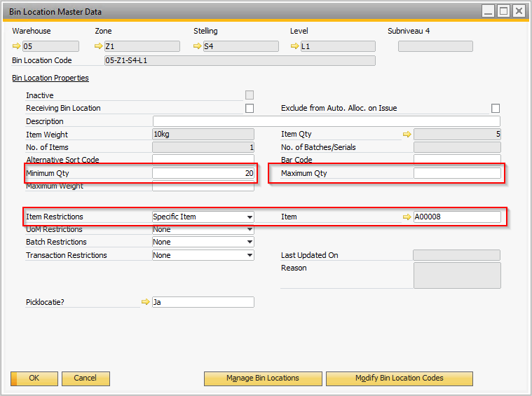This screenshot has height=396, width=532.
Task: Click the Picklocatie link arrow
Action: [146, 302]
